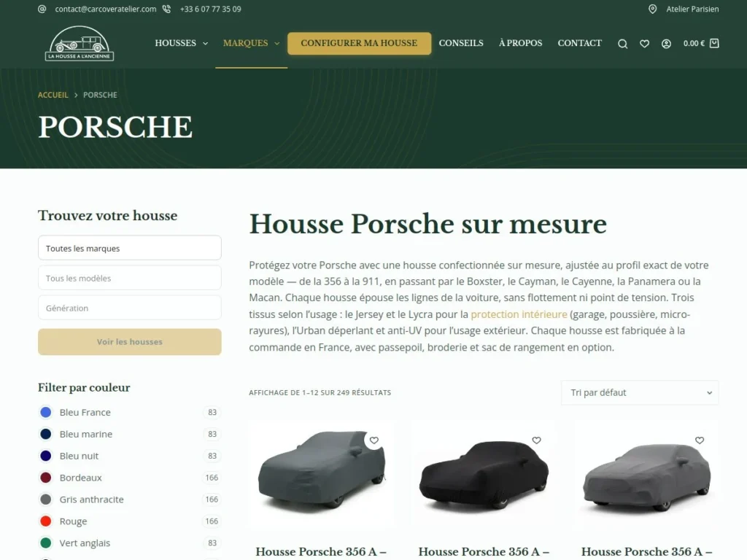
Task: Click Voir les housses button
Action: (130, 342)
